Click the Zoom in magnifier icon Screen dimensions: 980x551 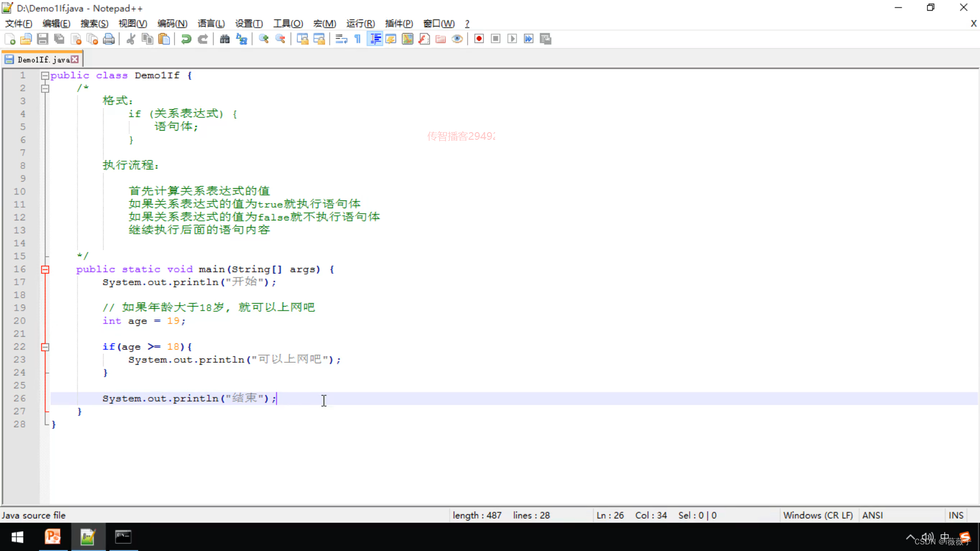[264, 39]
